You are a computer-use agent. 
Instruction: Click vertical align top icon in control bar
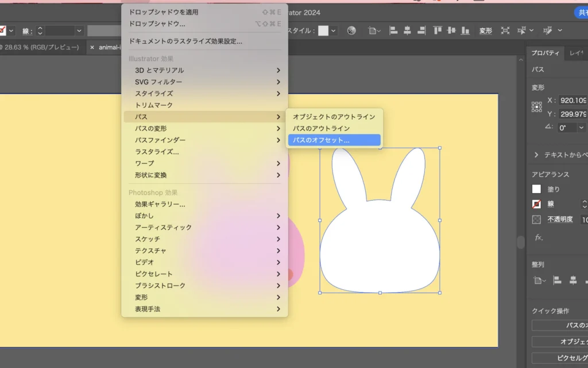438,30
